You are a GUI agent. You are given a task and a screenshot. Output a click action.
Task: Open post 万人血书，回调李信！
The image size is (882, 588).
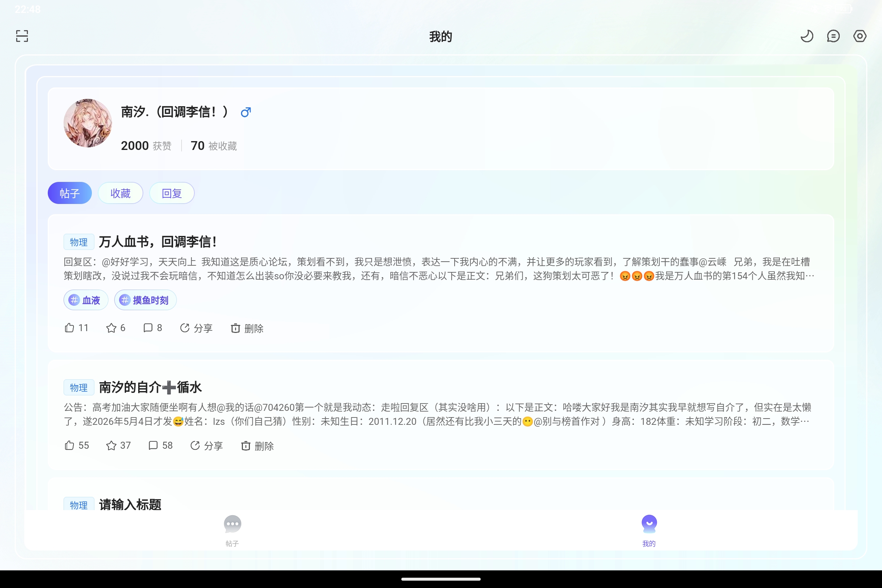158,242
